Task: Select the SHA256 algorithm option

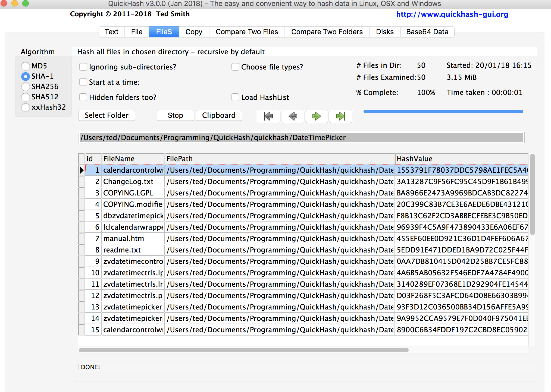Action: coord(25,87)
